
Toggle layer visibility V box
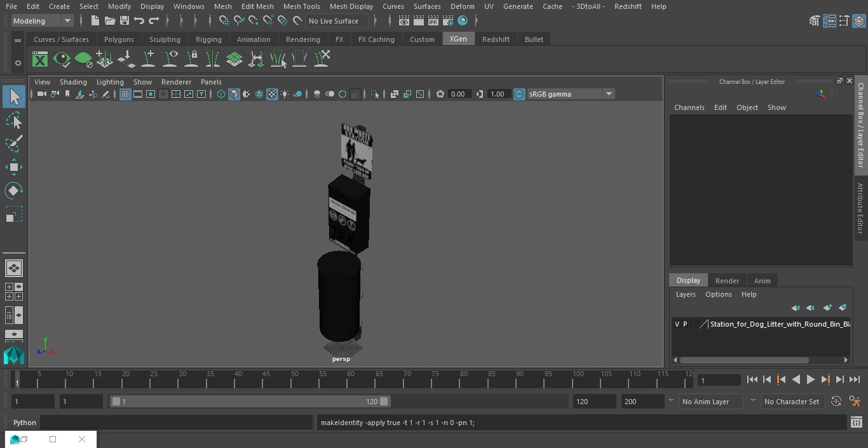pyautogui.click(x=677, y=324)
